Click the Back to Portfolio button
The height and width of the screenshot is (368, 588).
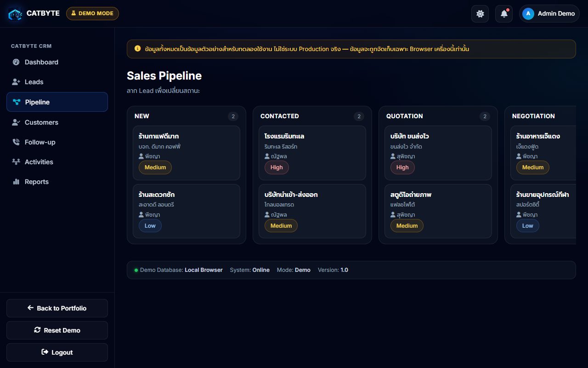click(x=57, y=308)
